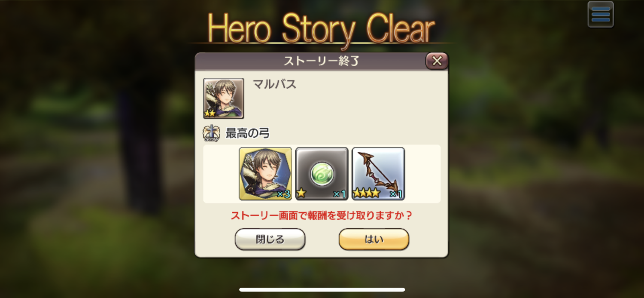Viewport: 644px width, 298px height.
Task: Tap the four gold stars on bow
Action: click(x=367, y=194)
